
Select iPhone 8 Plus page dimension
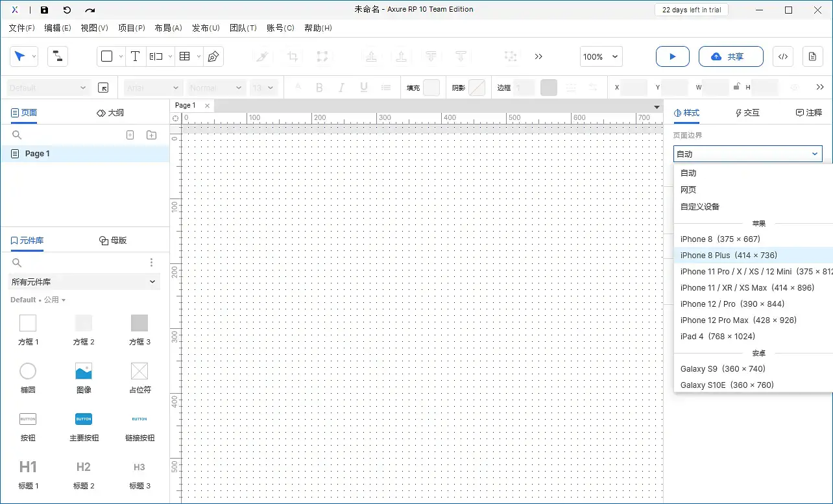729,255
